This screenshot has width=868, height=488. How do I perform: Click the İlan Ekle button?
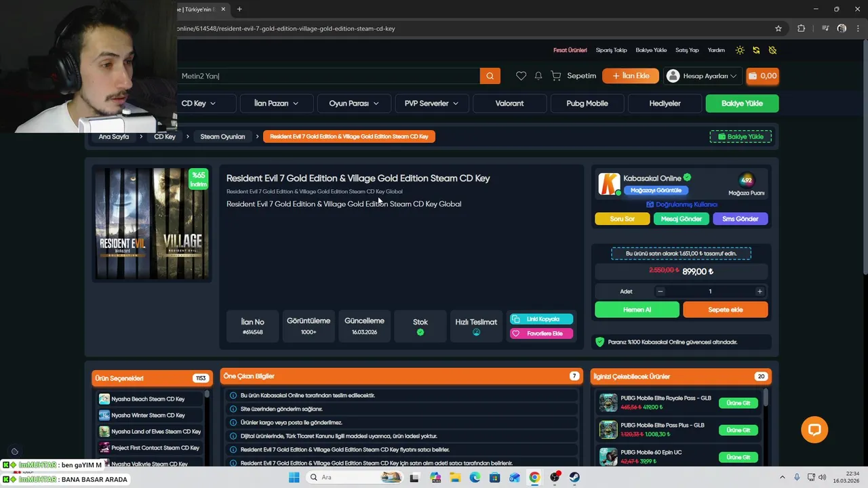631,76
